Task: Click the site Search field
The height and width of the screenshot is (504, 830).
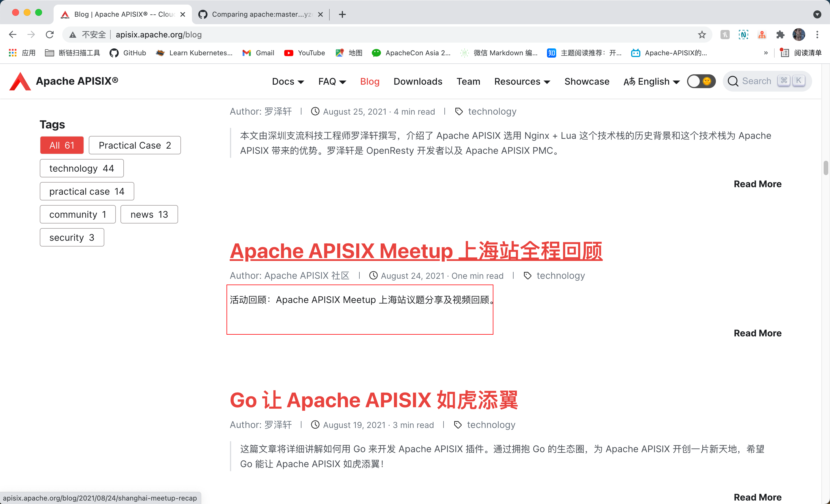Action: (x=756, y=81)
